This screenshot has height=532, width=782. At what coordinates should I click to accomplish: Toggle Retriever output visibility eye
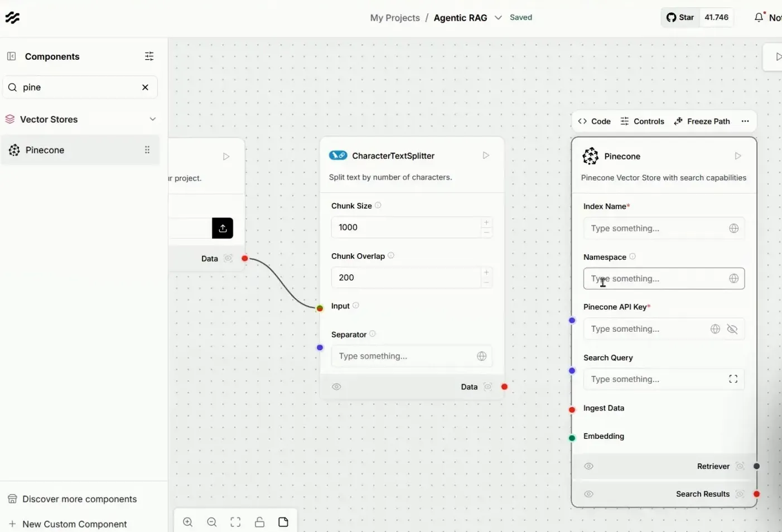tap(588, 466)
